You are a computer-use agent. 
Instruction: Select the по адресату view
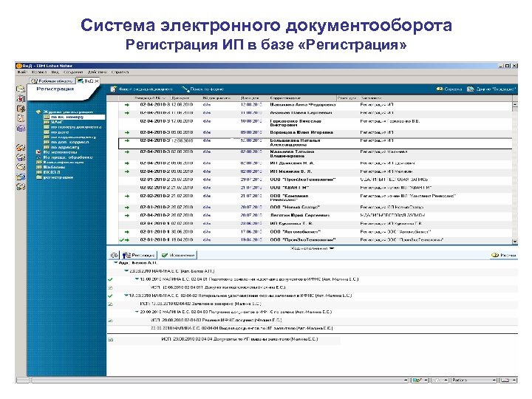click(x=65, y=147)
